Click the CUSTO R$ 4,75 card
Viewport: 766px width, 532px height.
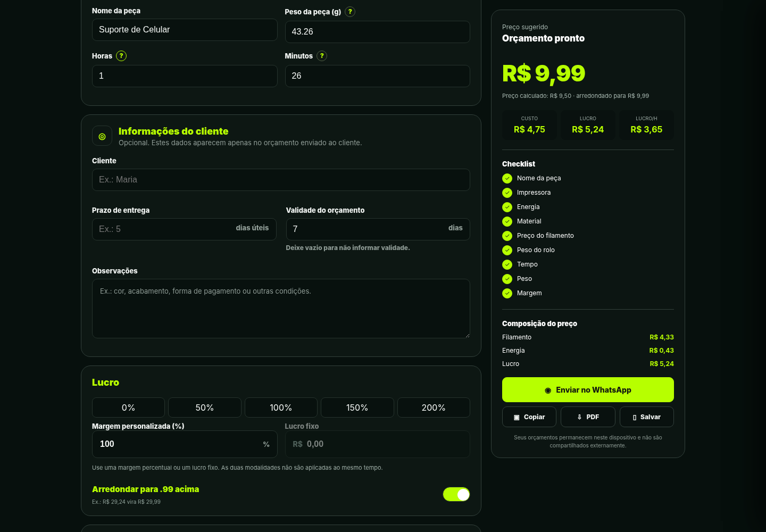click(529, 125)
